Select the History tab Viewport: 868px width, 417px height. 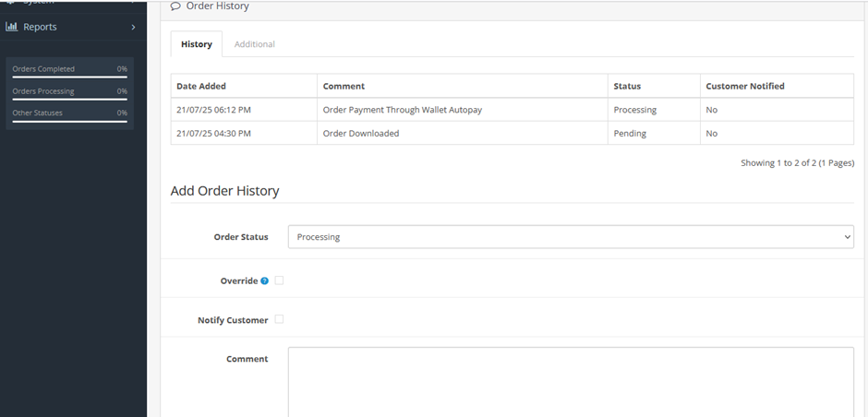coord(196,44)
